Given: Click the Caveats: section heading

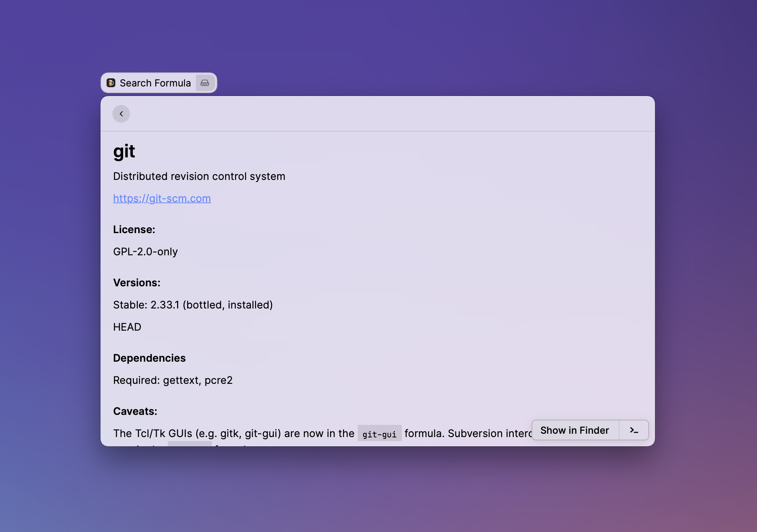Looking at the screenshot, I should (135, 411).
